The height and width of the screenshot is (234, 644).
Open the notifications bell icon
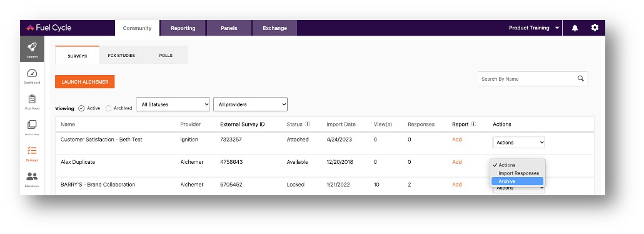point(575,28)
